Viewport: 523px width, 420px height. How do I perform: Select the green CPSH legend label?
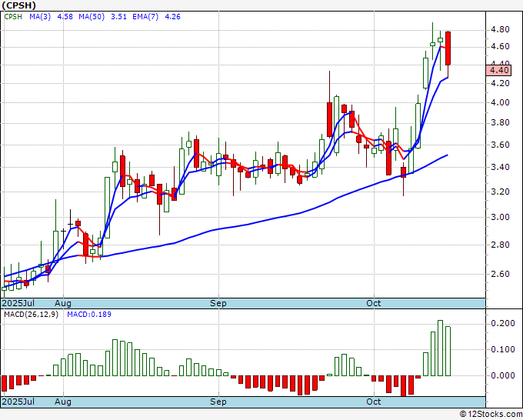(13, 17)
